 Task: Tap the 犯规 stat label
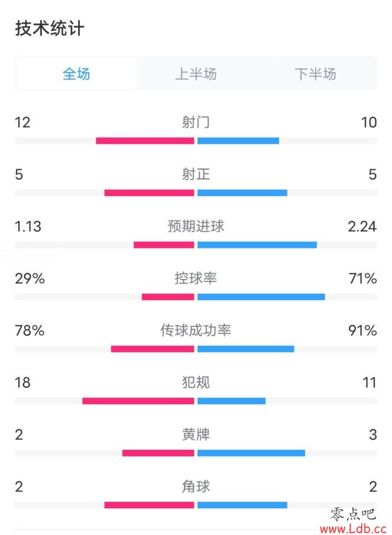click(196, 382)
